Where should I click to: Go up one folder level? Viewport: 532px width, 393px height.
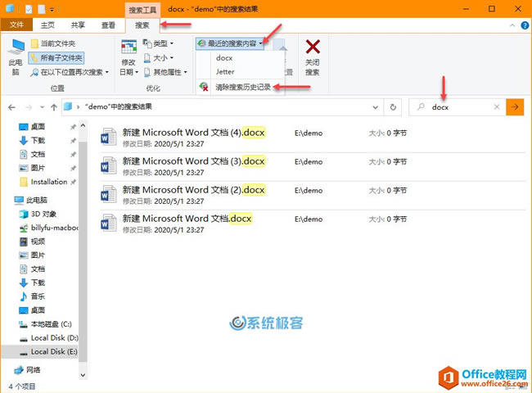53,107
